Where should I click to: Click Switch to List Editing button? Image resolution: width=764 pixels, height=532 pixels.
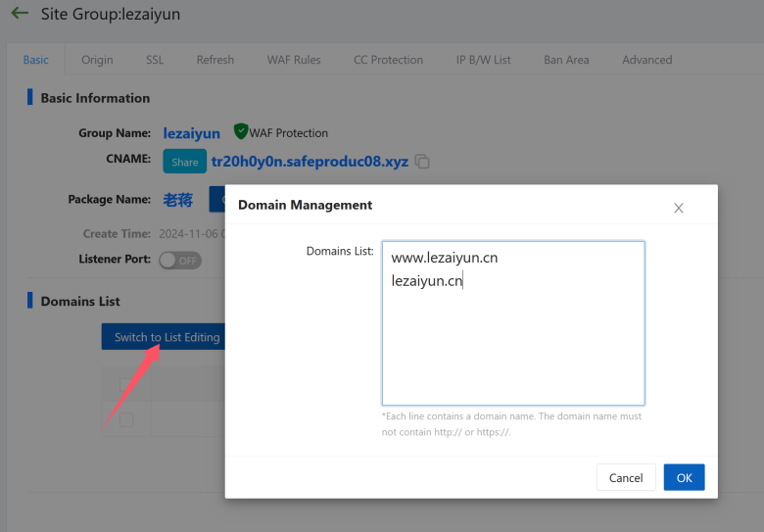tap(164, 337)
